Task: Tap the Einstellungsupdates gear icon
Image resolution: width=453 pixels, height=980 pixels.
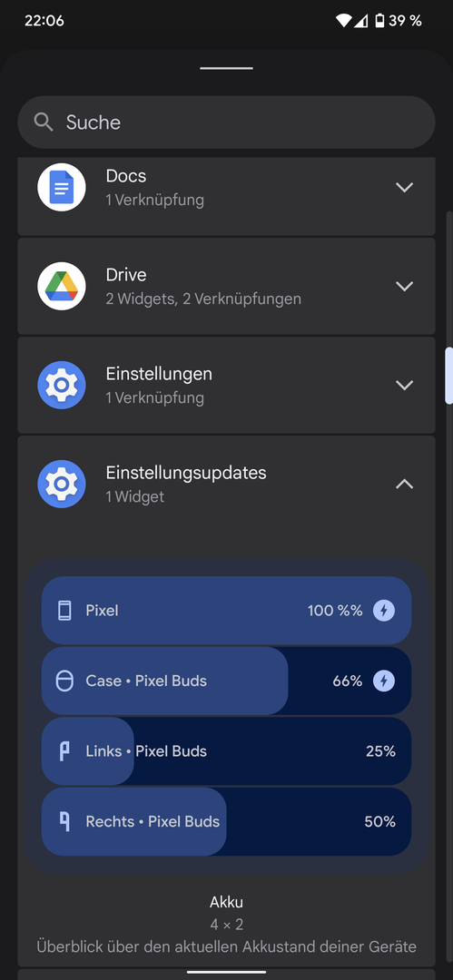Action: coord(62,484)
